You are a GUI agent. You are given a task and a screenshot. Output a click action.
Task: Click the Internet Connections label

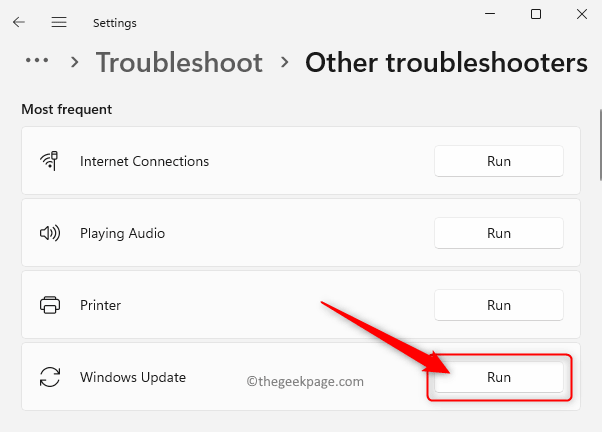tap(144, 161)
